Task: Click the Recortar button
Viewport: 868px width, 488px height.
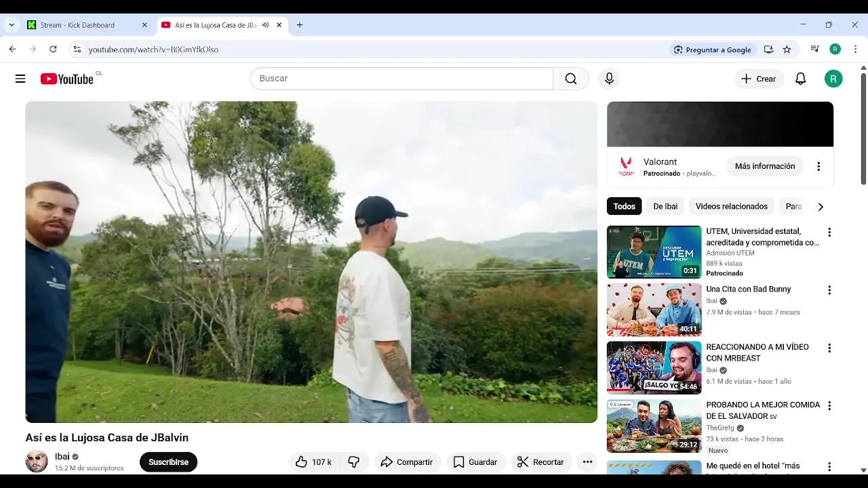Action: (540, 462)
